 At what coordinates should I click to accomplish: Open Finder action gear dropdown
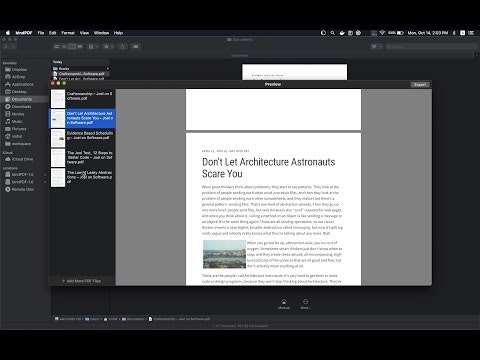click(x=108, y=47)
